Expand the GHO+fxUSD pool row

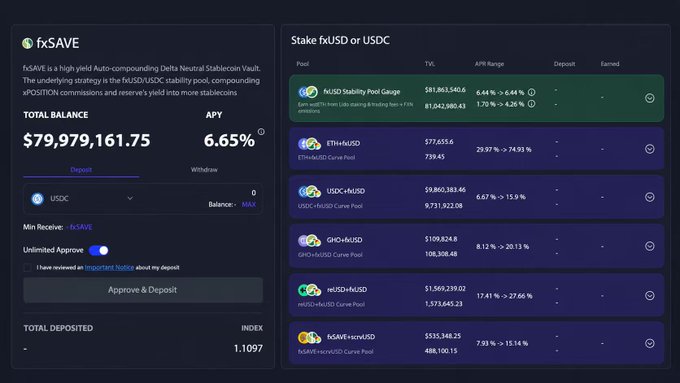(649, 246)
